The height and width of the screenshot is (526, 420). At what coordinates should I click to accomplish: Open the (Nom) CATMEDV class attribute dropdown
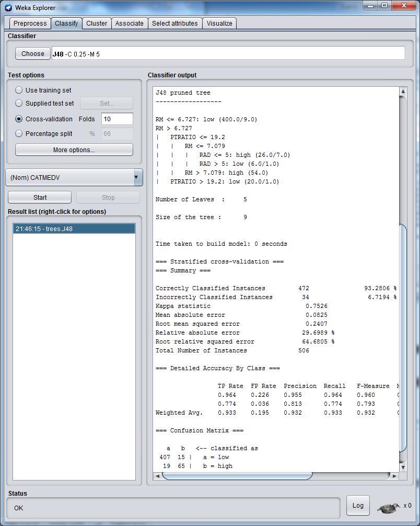74,177
